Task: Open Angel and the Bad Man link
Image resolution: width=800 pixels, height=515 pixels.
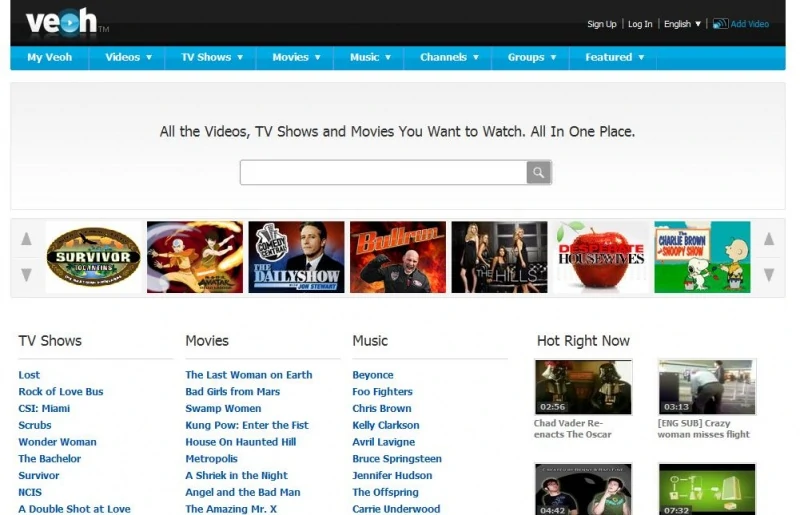Action: tap(243, 493)
